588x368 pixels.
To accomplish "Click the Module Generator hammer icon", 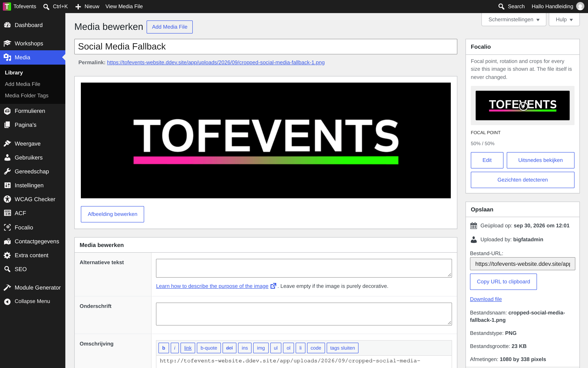I will point(7,287).
